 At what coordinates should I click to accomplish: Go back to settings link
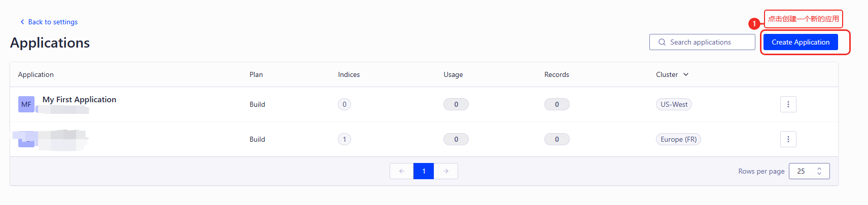coord(53,22)
